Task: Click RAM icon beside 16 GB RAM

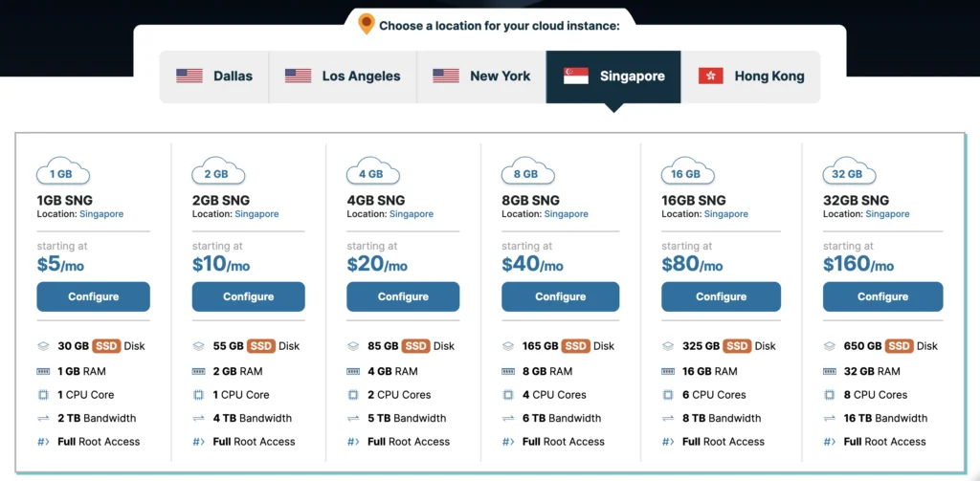Action: click(x=668, y=371)
